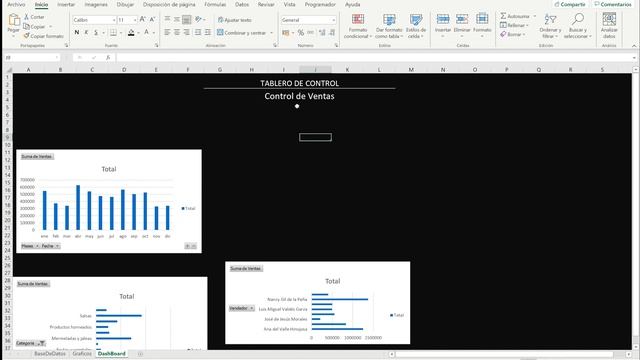The width and height of the screenshot is (640, 360).
Task: Toggle Ajustar texto wrap
Action: click(235, 20)
